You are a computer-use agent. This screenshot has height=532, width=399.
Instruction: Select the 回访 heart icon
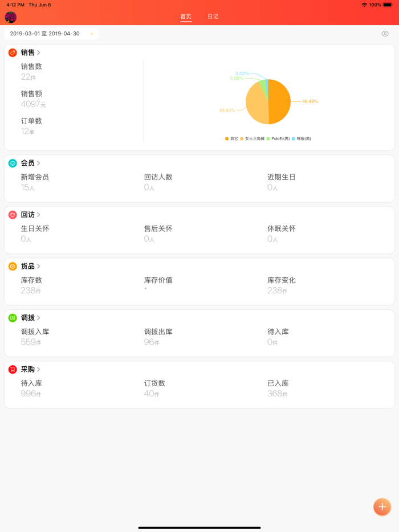pos(13,215)
